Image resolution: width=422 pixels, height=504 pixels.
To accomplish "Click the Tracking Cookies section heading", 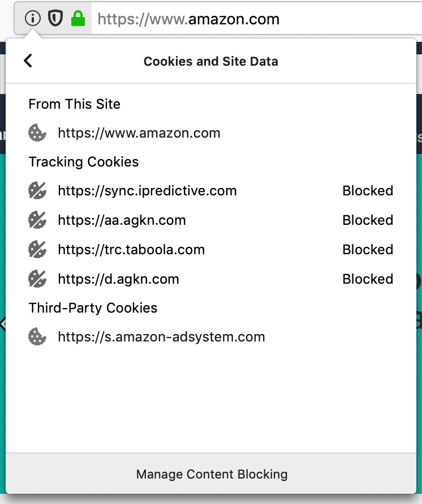I will coord(84,162).
